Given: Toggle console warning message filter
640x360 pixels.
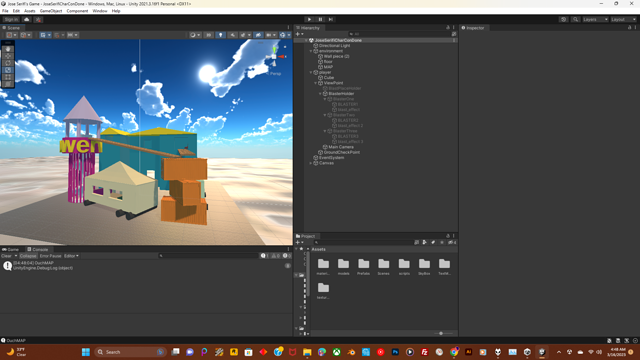Looking at the screenshot, I should tap(276, 256).
